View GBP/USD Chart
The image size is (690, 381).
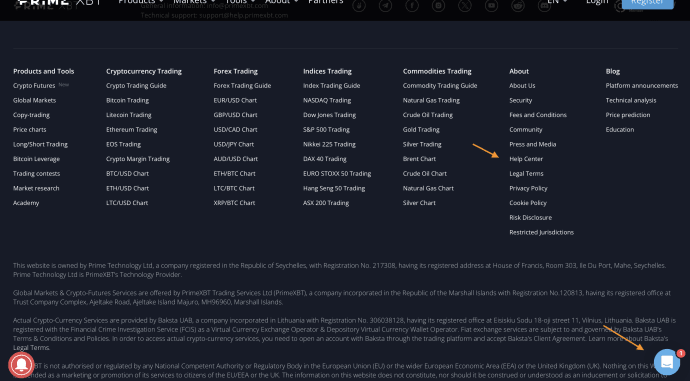pos(235,115)
